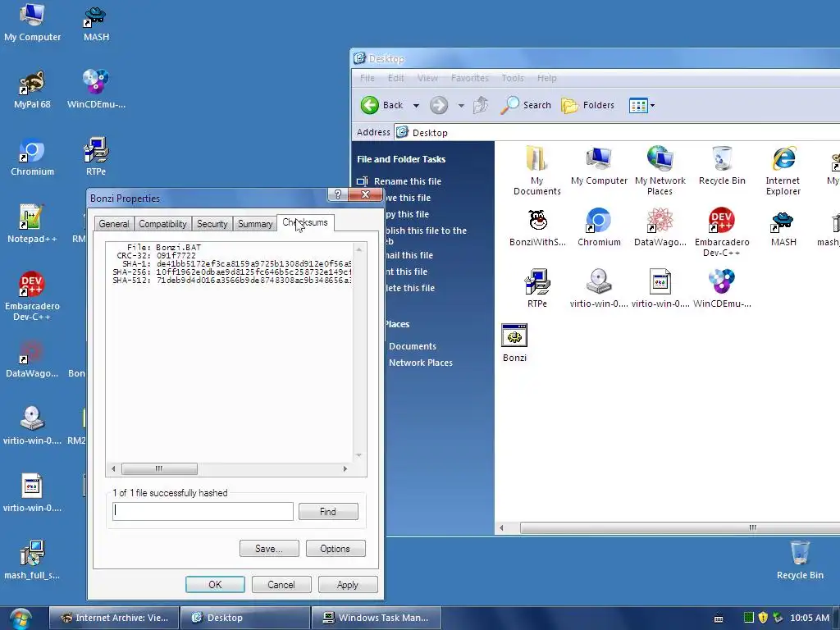Viewport: 840px width, 630px height.
Task: Open the Favorites menu in the Desktop window
Action: click(x=470, y=78)
